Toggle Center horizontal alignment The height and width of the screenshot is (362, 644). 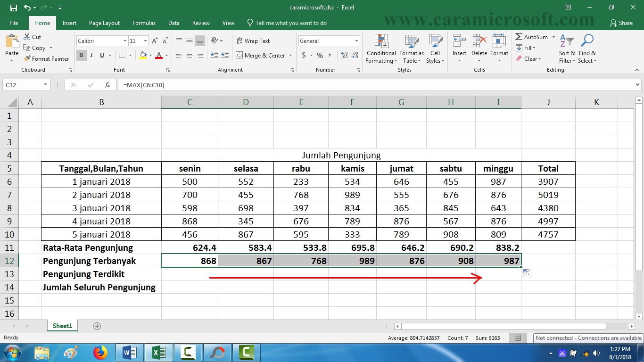coord(190,55)
